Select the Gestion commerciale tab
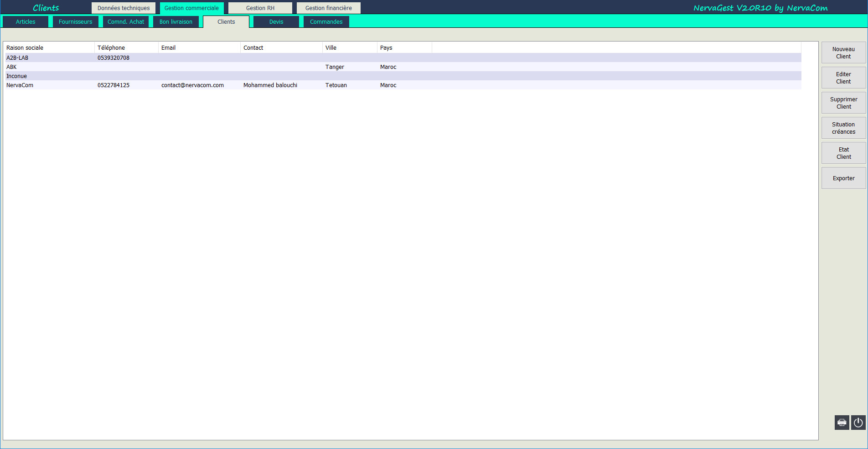868x449 pixels. click(191, 8)
